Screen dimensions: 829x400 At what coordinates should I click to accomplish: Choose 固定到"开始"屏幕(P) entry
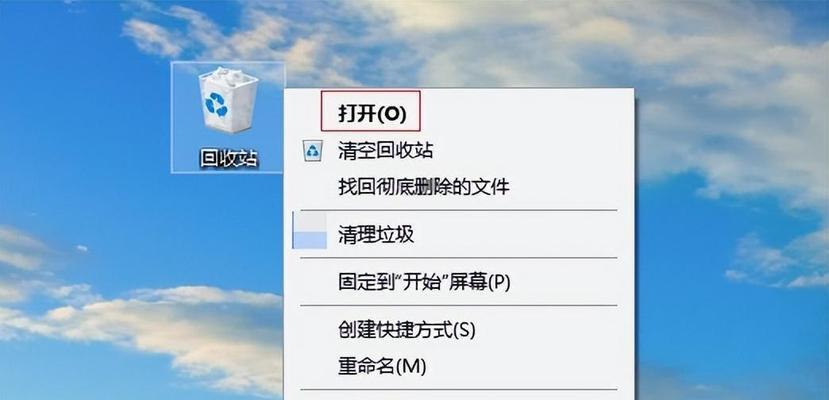tap(424, 282)
